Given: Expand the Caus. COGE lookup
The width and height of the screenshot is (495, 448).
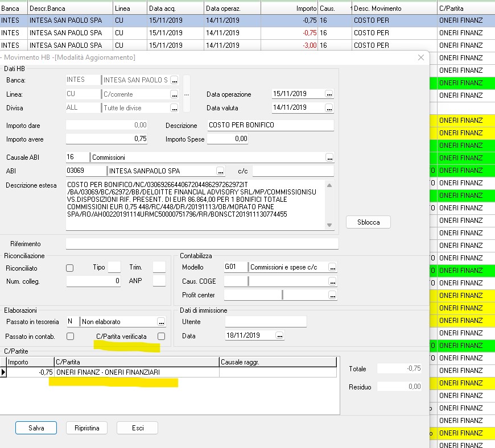Looking at the screenshot, I should (333, 281).
